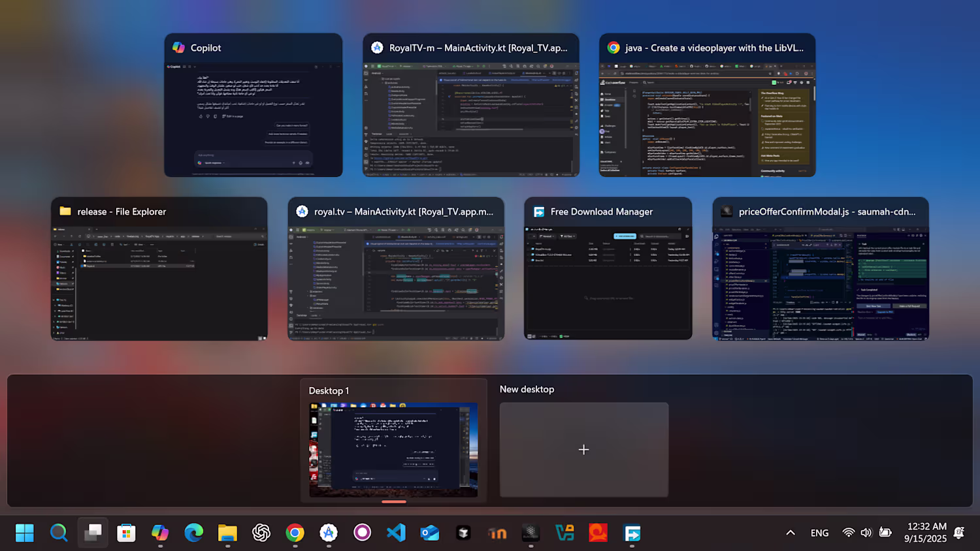Open the 'release - File Explorer' window
The image size is (980, 551).
[159, 269]
